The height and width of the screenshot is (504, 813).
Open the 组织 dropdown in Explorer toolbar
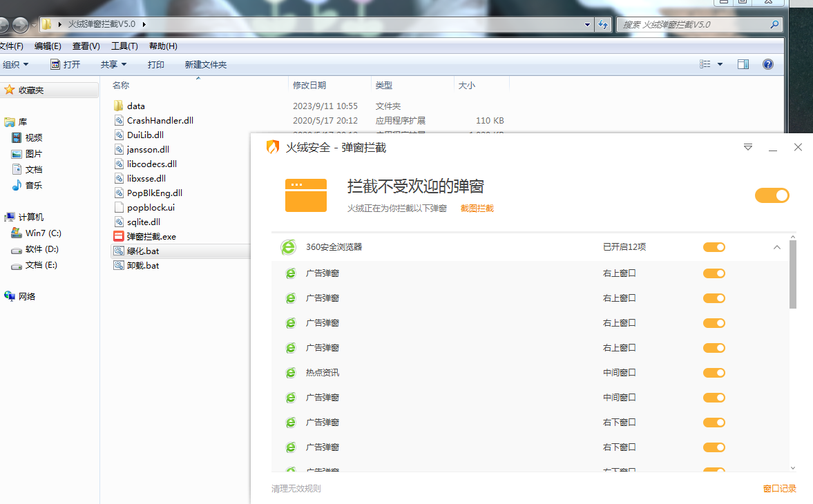[x=15, y=64]
